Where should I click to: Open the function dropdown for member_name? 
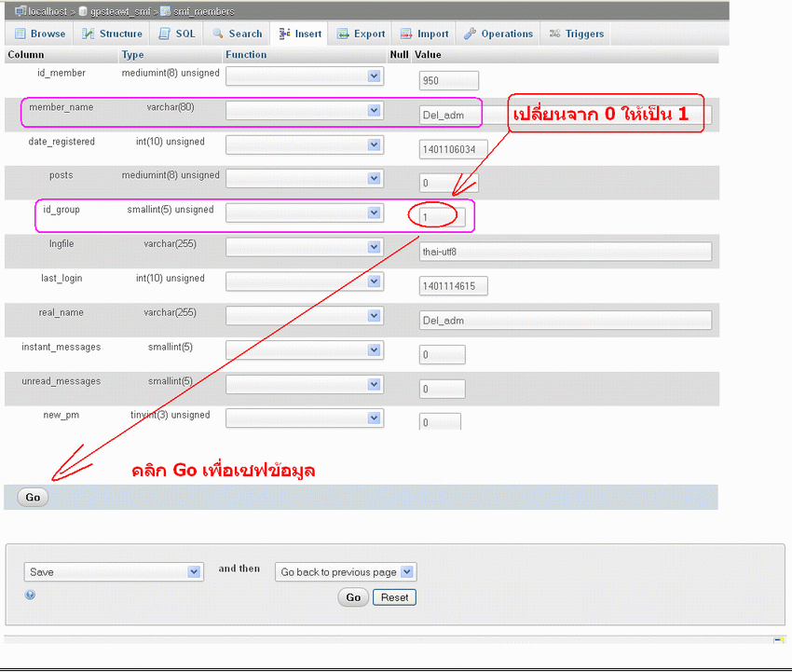(303, 109)
